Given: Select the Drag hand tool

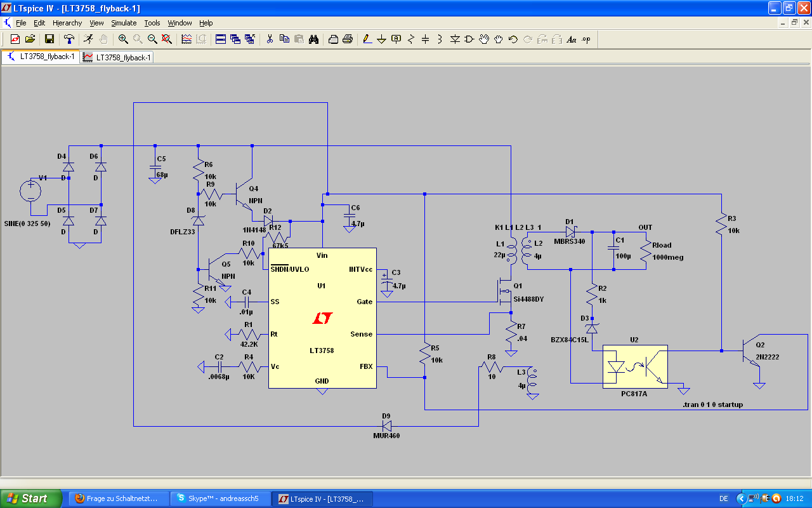Looking at the screenshot, I should (x=499, y=39).
